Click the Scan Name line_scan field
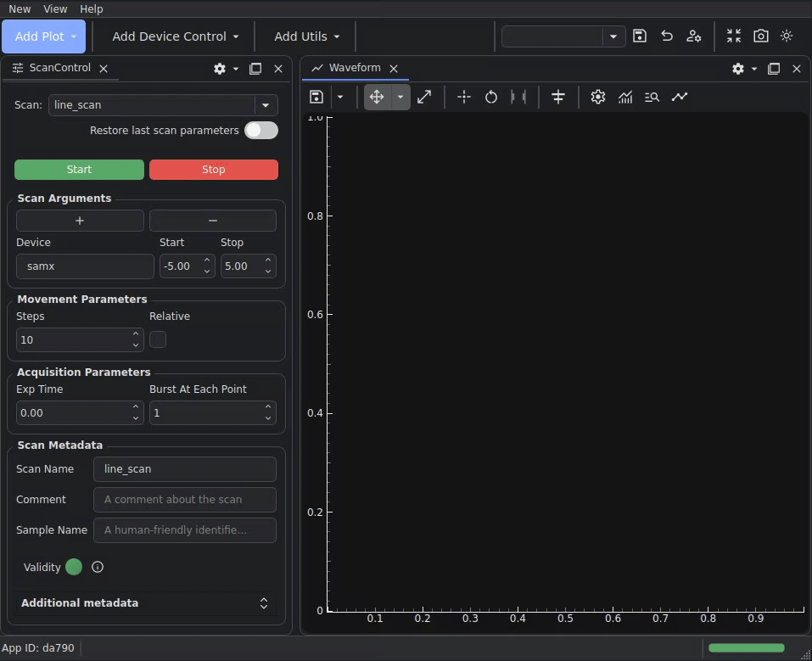The image size is (812, 661). (x=185, y=469)
